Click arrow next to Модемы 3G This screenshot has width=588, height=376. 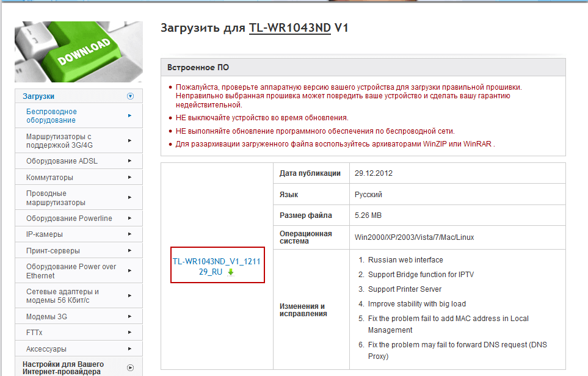point(129,316)
